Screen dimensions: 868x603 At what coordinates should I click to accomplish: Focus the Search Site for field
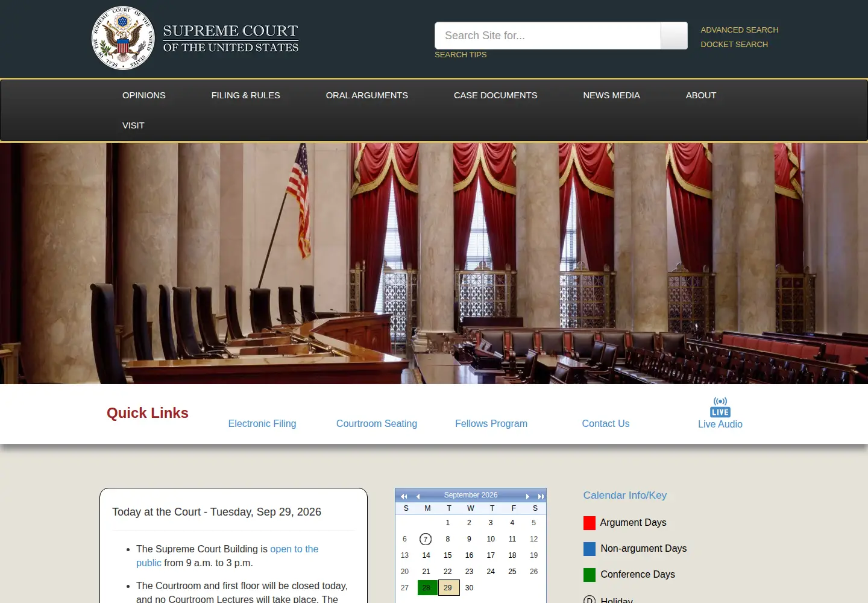tap(547, 36)
